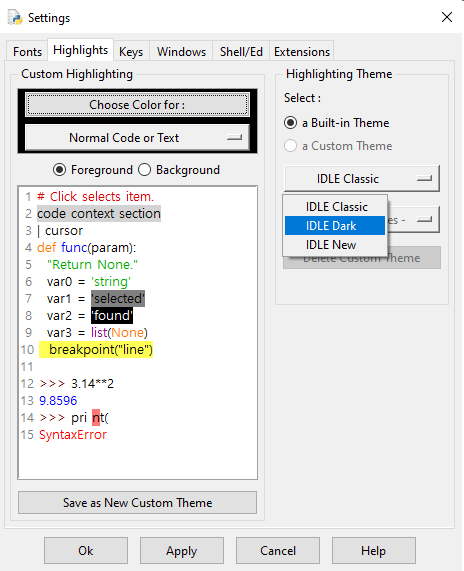Click the Choose Color for button

pos(137,105)
